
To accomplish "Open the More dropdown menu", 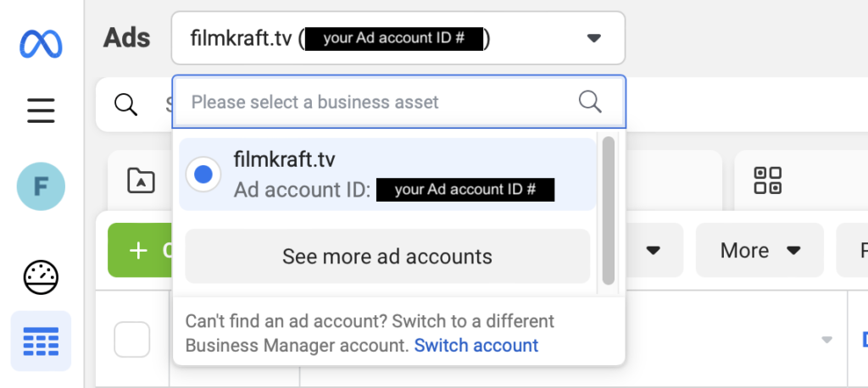I will coord(759,251).
